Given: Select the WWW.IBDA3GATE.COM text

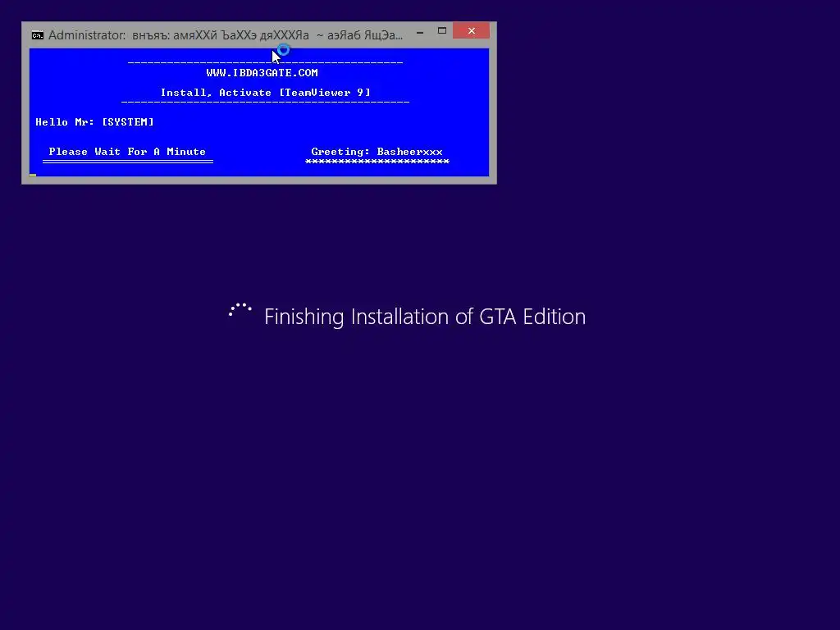Looking at the screenshot, I should pyautogui.click(x=262, y=73).
